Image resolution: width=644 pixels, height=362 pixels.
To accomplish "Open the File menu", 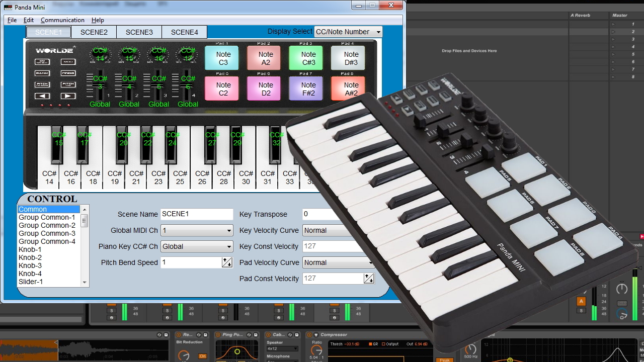I will [12, 20].
